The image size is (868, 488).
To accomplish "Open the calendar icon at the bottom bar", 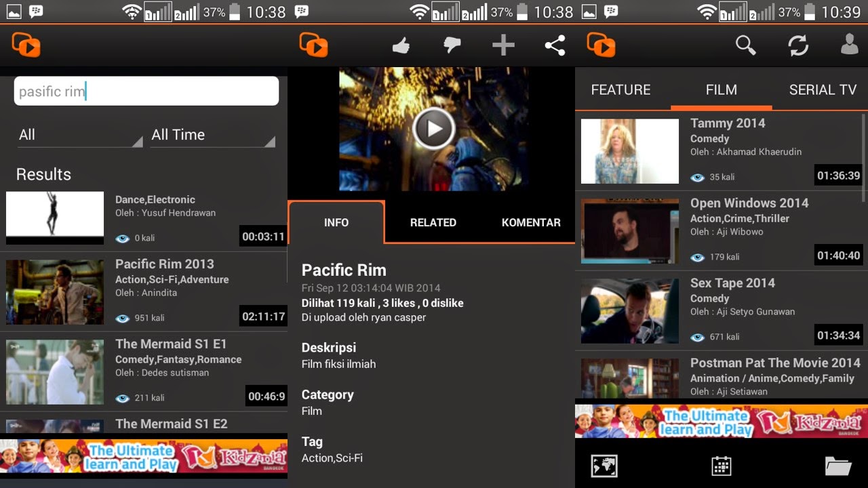I will (721, 466).
